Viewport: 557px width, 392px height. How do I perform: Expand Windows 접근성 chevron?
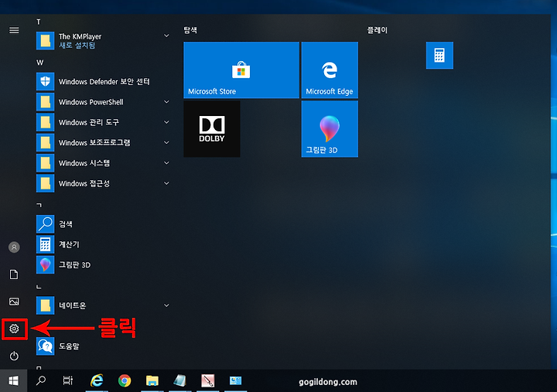[x=166, y=183]
